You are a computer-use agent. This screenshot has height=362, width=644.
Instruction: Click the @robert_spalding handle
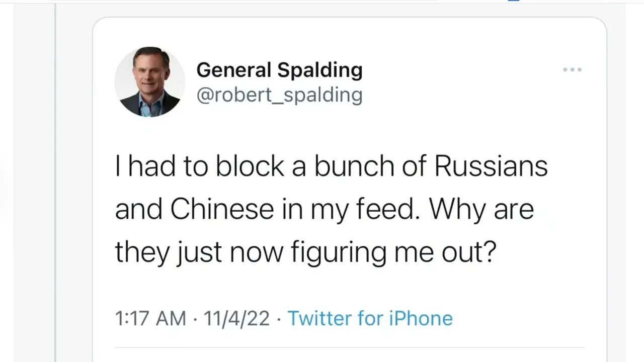coord(279,95)
